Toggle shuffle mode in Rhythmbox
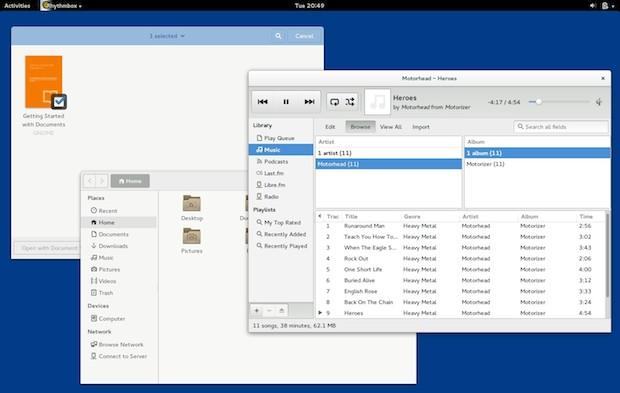The width and height of the screenshot is (620, 393). tap(350, 102)
